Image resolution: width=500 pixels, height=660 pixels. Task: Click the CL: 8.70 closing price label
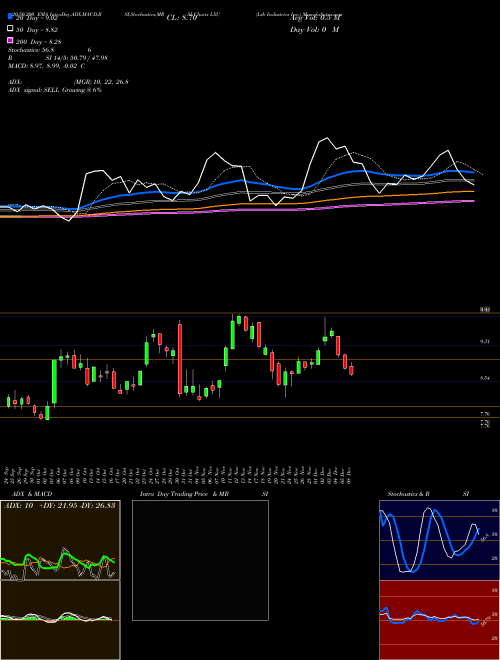tap(182, 18)
